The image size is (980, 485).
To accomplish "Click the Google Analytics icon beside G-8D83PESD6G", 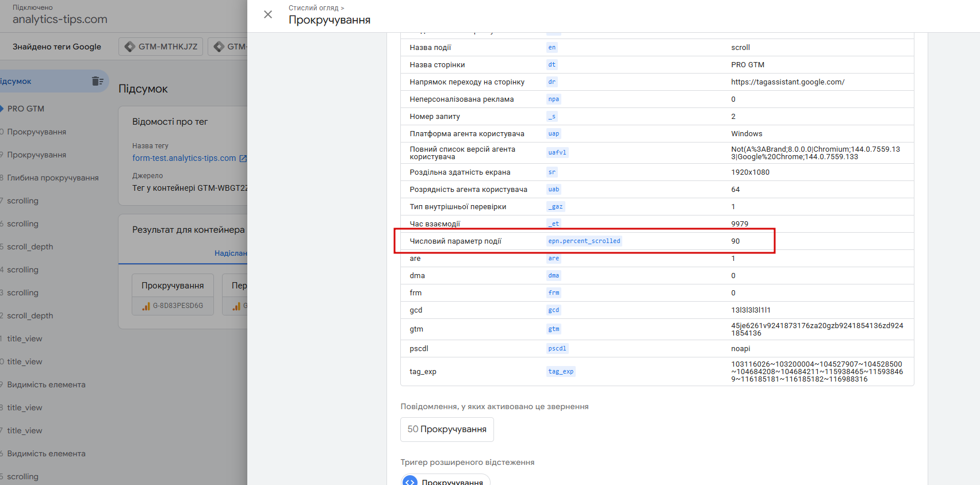I will click(x=146, y=306).
